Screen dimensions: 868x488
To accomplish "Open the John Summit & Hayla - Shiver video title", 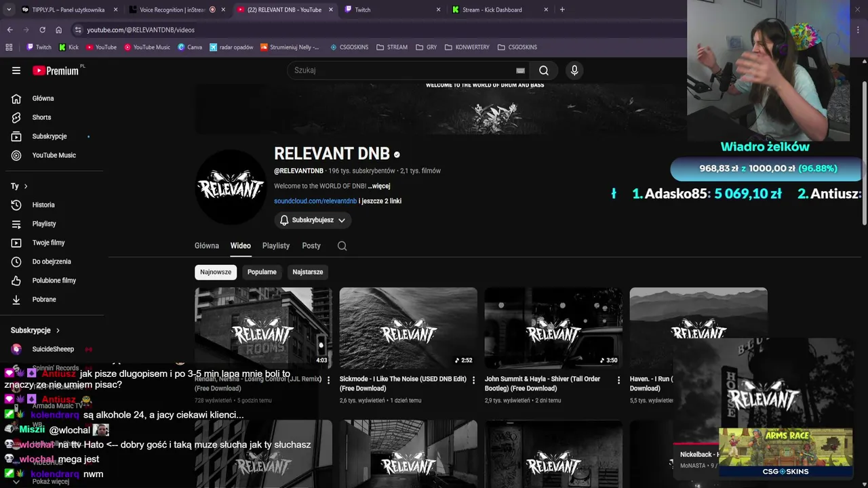I will [x=542, y=384].
